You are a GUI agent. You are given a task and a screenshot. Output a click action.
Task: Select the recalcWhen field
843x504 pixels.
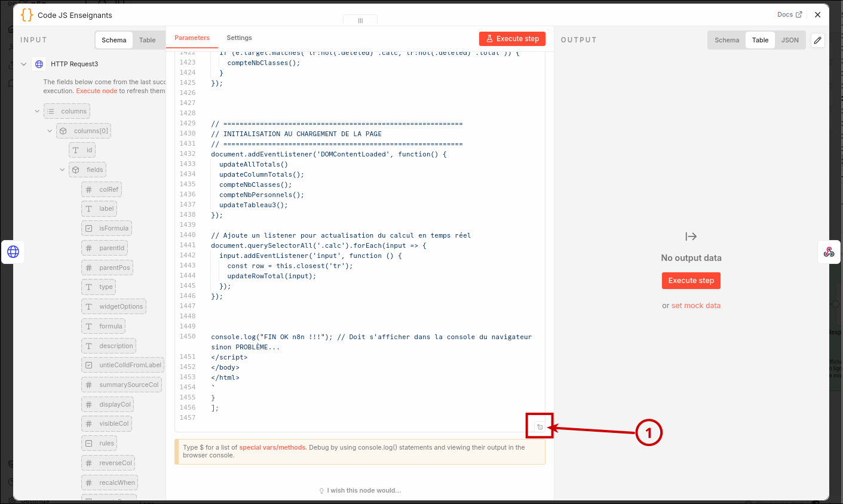[110, 483]
